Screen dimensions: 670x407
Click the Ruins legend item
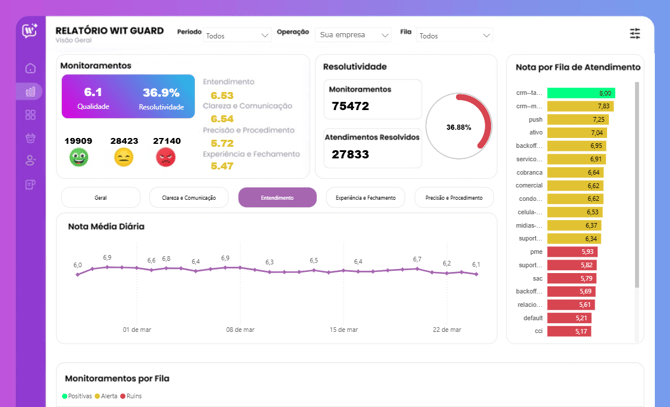[x=131, y=396]
